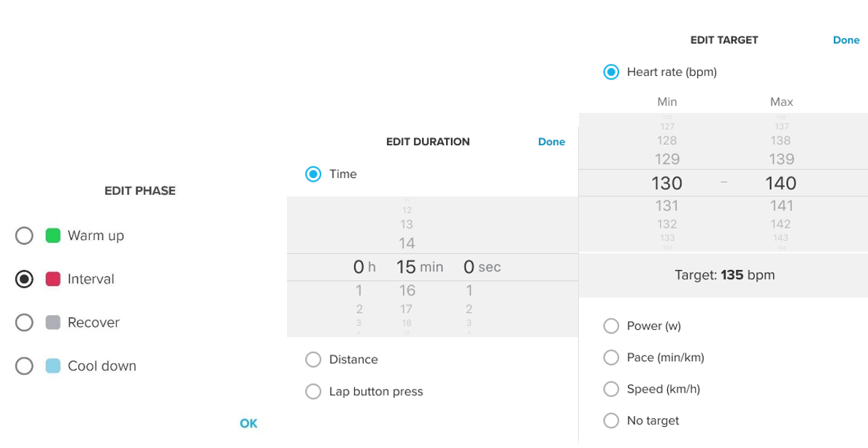Click Done in the Edit Target panel
868x448 pixels.
[846, 40]
